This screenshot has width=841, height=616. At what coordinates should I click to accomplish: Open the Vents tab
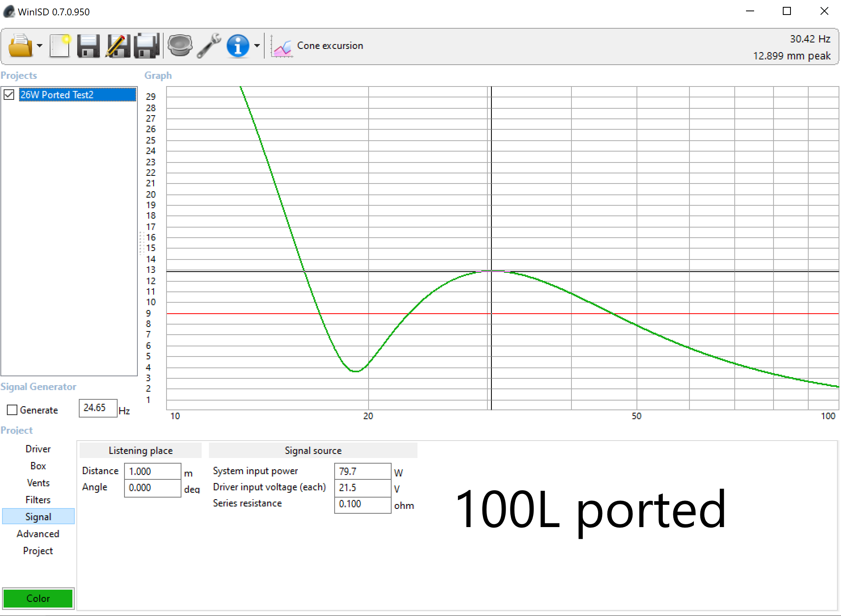[38, 483]
